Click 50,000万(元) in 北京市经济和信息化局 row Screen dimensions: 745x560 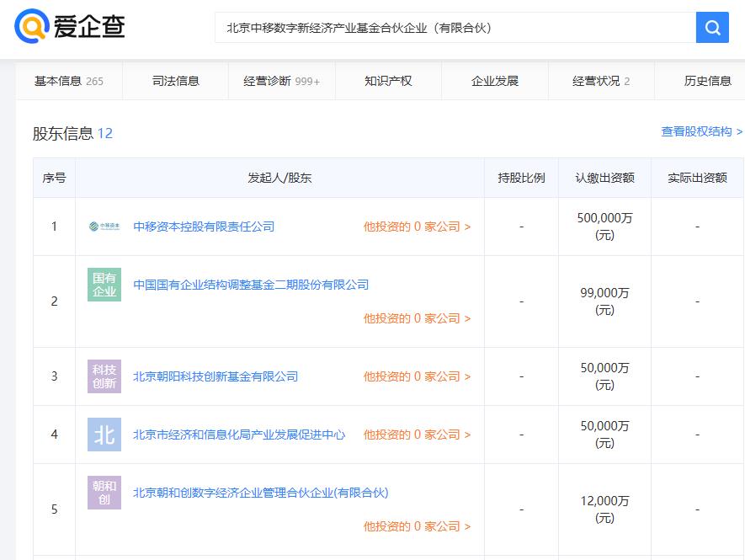[x=604, y=434]
